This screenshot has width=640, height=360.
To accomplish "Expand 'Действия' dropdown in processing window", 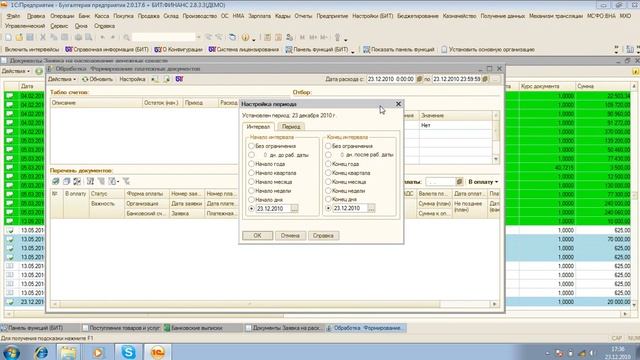I will [x=62, y=79].
